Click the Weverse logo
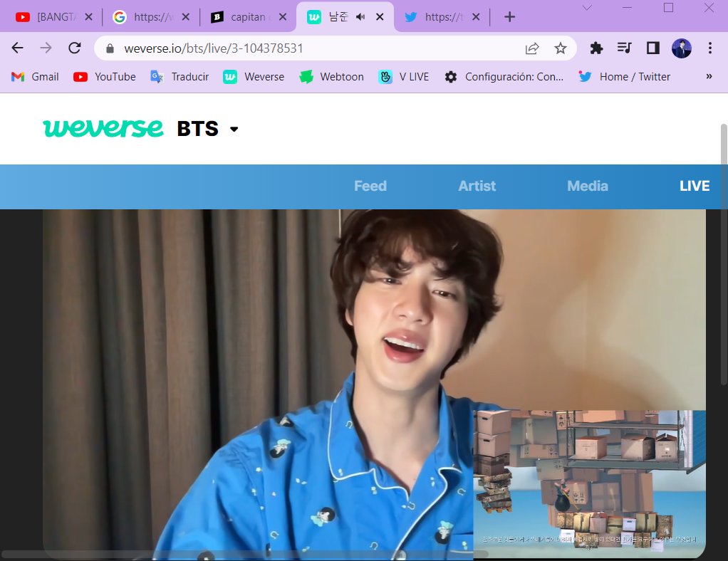This screenshot has width=728, height=561. point(103,128)
